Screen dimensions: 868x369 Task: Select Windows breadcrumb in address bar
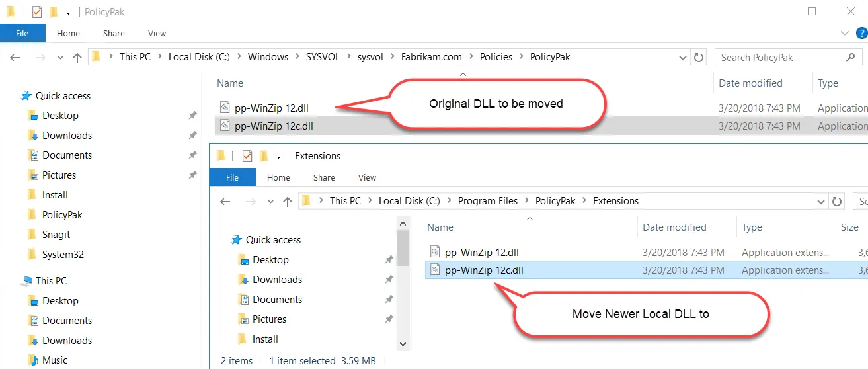(x=268, y=57)
